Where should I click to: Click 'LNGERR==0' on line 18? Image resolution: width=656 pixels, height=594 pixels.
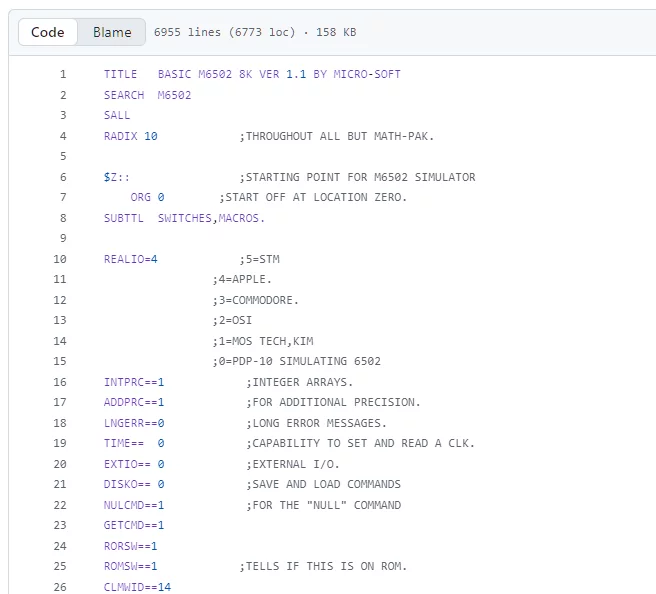[134, 423]
